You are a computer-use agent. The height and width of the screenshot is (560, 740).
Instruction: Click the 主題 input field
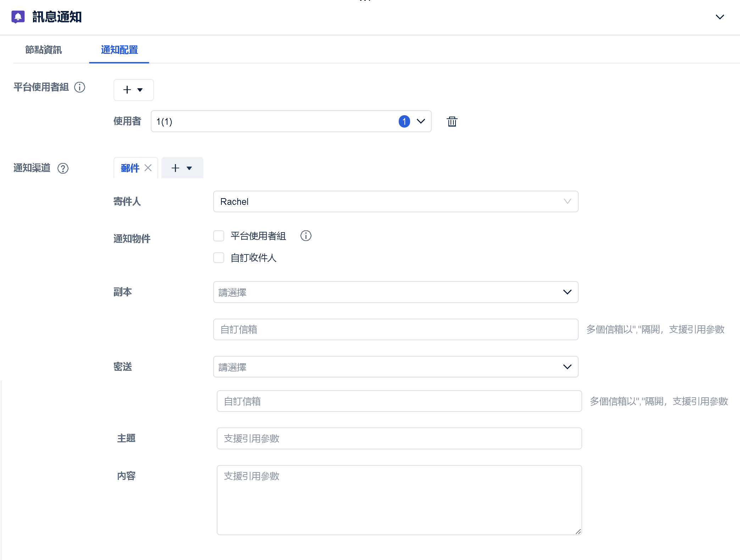pyautogui.click(x=399, y=438)
